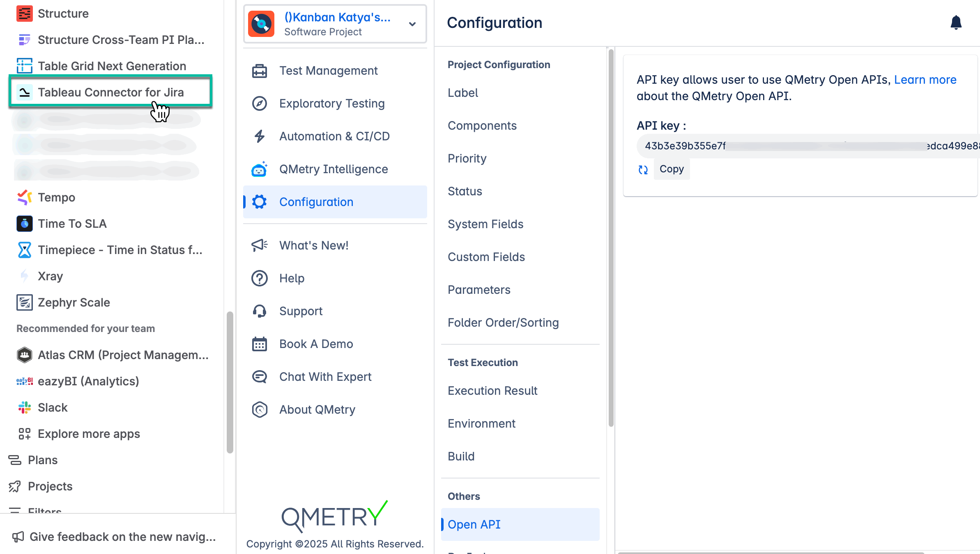Expand the Kanban Katya's project switcher

412,24
